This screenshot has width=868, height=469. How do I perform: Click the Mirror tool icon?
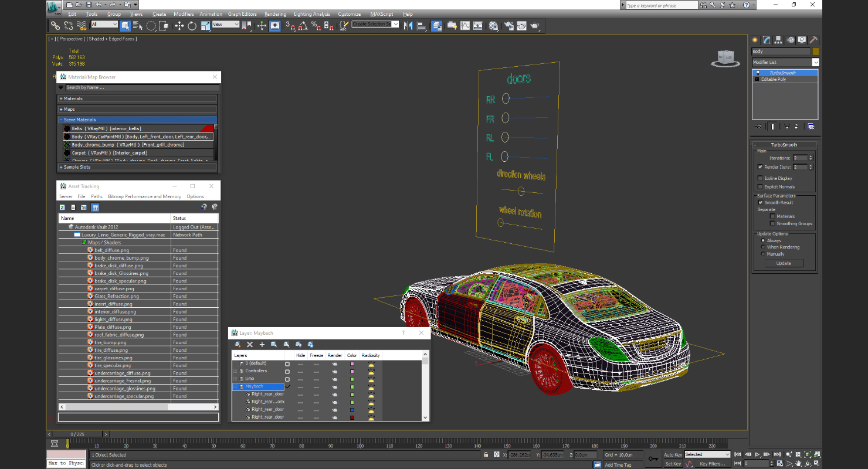click(x=408, y=26)
